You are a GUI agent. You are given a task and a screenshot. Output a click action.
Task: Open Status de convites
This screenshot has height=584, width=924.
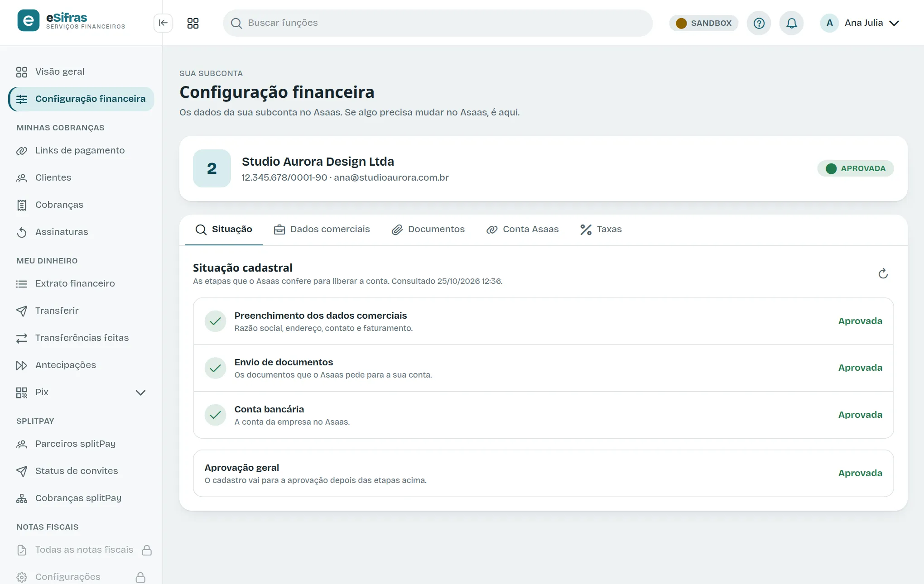coord(81,471)
